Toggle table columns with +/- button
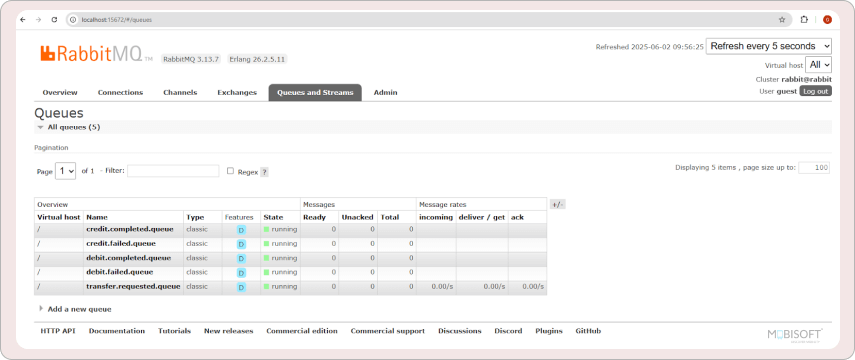 tap(557, 205)
